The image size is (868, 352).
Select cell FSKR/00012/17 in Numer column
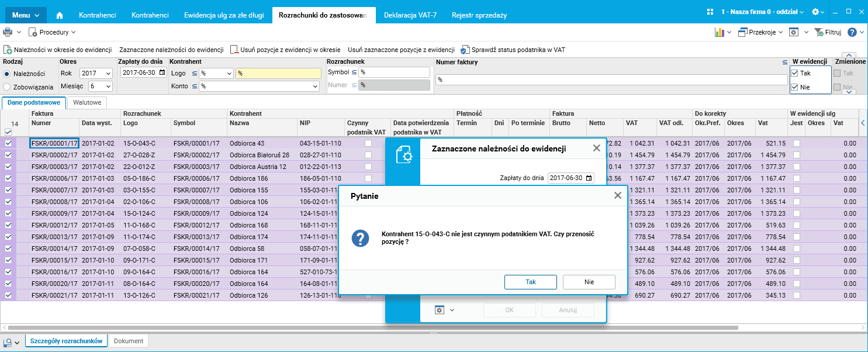(54, 225)
